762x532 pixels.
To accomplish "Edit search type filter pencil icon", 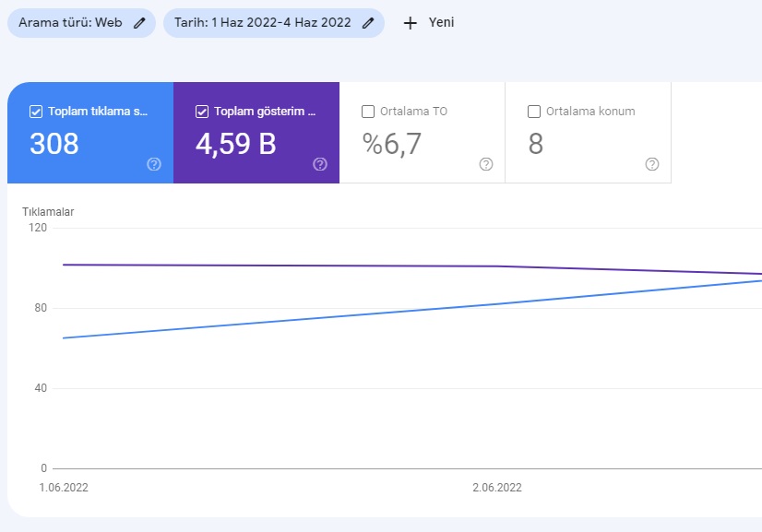I will (139, 23).
